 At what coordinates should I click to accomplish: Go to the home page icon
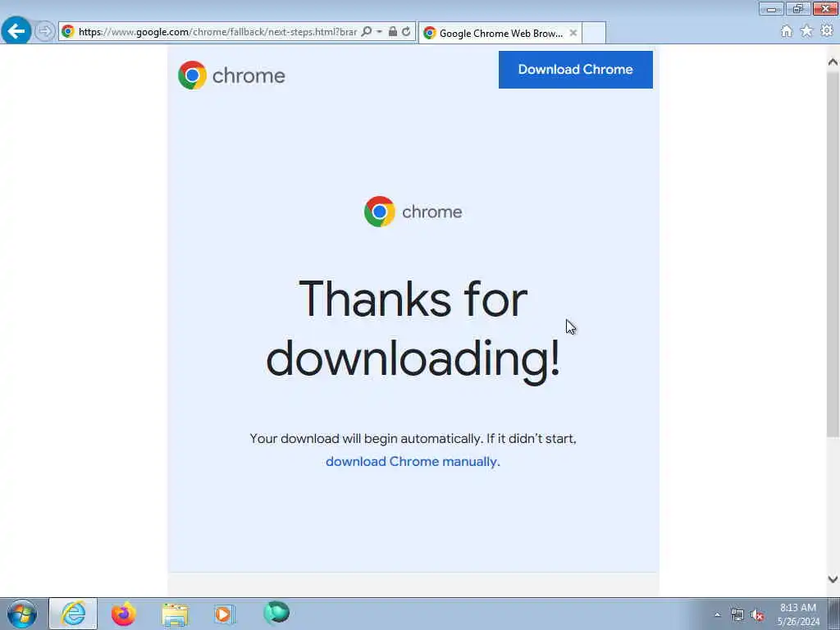(x=787, y=32)
